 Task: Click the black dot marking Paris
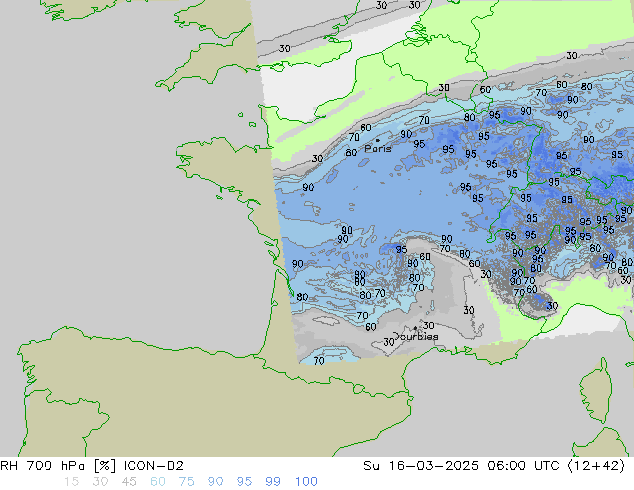tap(378, 140)
